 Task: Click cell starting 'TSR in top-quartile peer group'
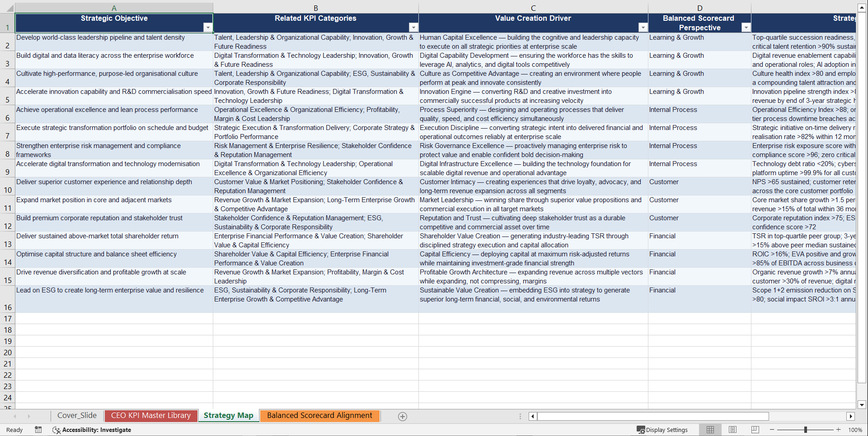point(803,240)
